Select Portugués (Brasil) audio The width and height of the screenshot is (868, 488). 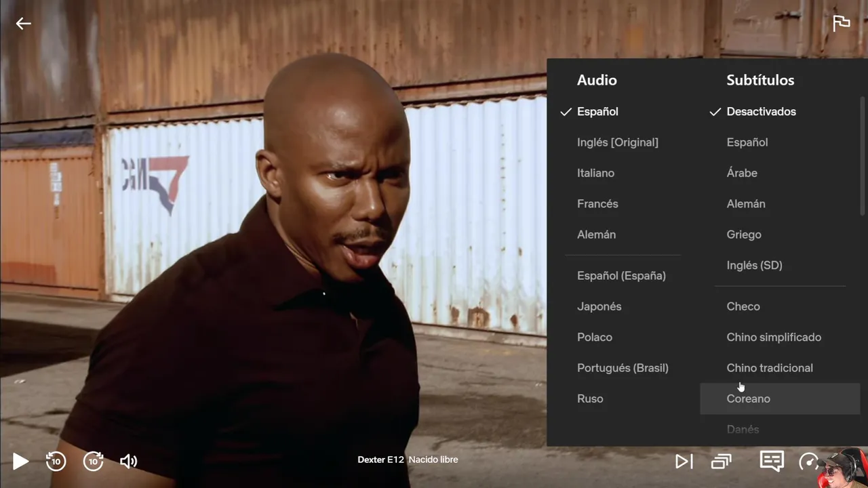[623, 368]
